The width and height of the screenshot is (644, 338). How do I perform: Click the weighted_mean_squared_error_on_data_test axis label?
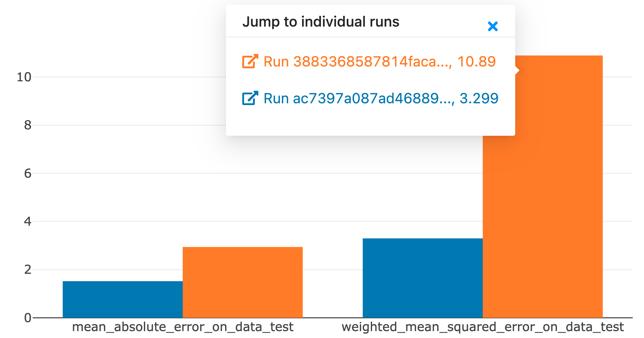(483, 327)
